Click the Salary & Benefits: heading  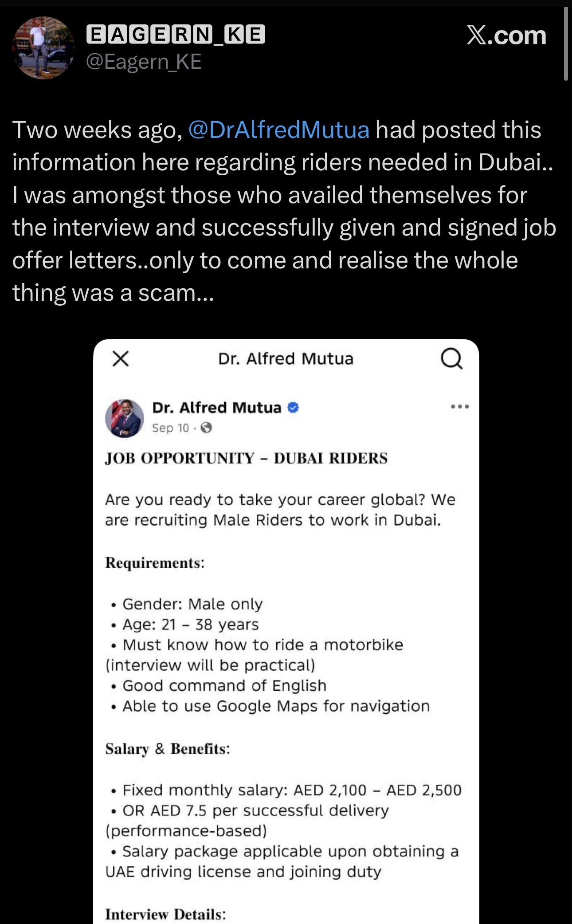tap(168, 749)
